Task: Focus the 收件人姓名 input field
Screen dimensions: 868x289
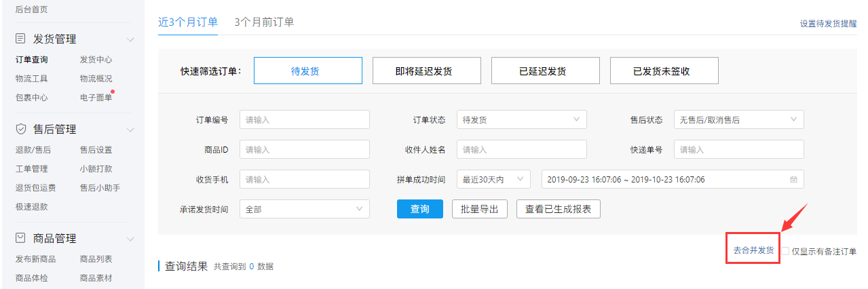Action: tap(521, 149)
